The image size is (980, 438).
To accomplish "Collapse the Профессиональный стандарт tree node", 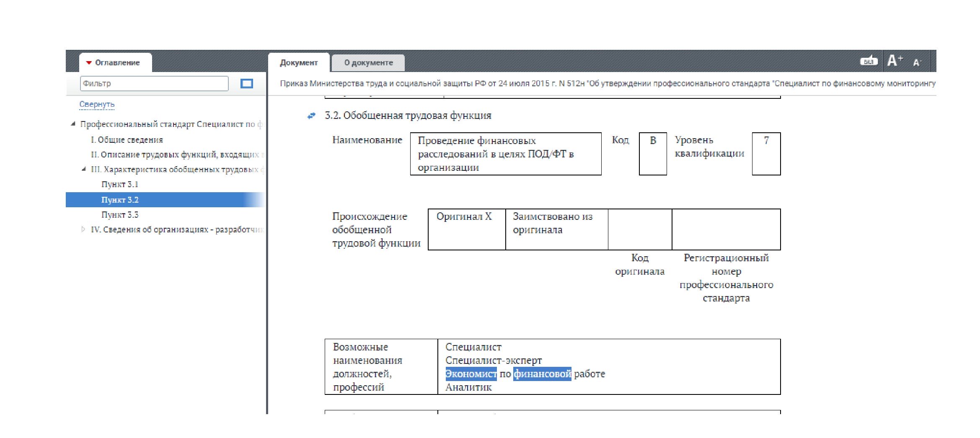I will tap(73, 124).
